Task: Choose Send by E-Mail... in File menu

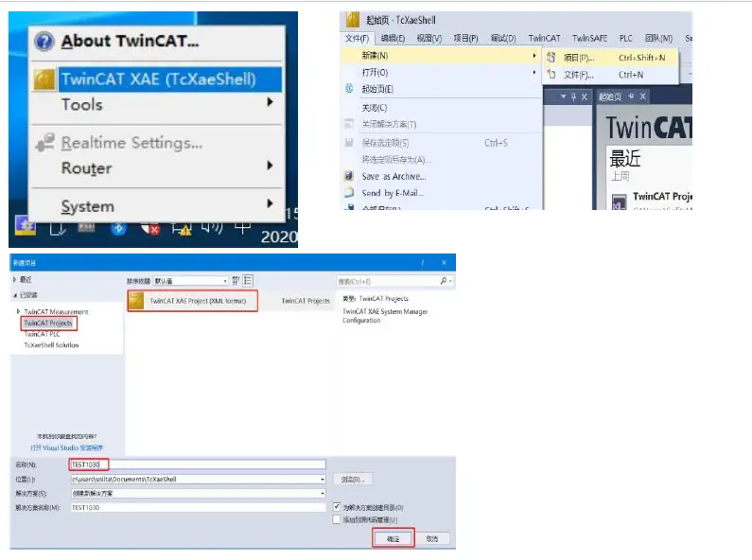Action: coord(393,193)
